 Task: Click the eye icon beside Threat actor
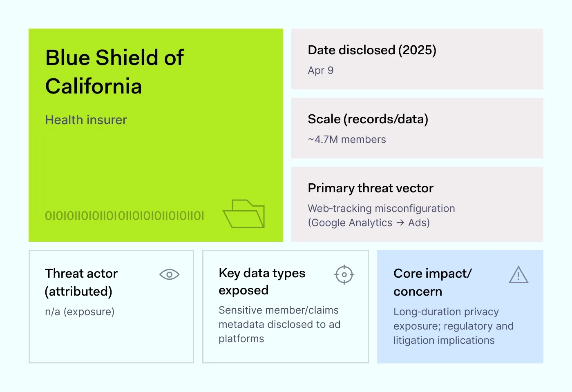click(169, 275)
